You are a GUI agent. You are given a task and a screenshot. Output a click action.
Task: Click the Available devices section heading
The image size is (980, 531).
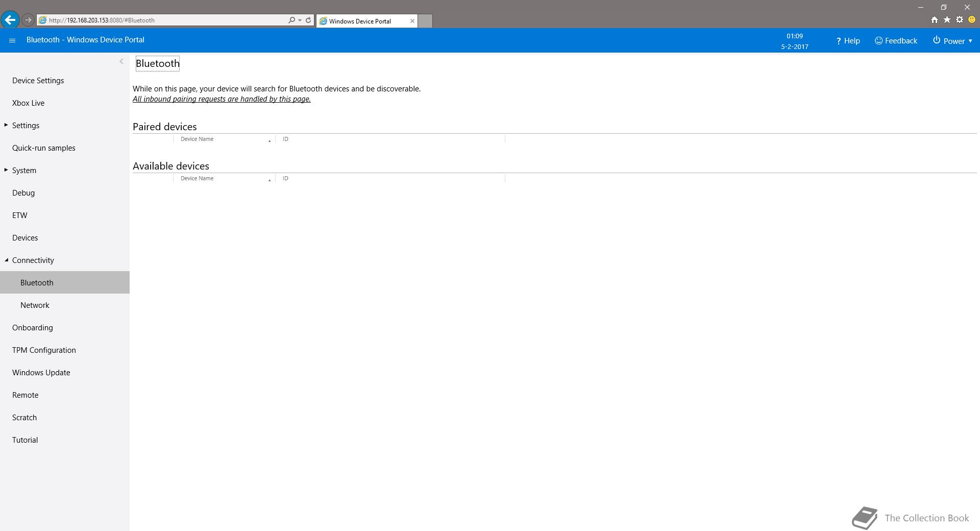click(171, 166)
